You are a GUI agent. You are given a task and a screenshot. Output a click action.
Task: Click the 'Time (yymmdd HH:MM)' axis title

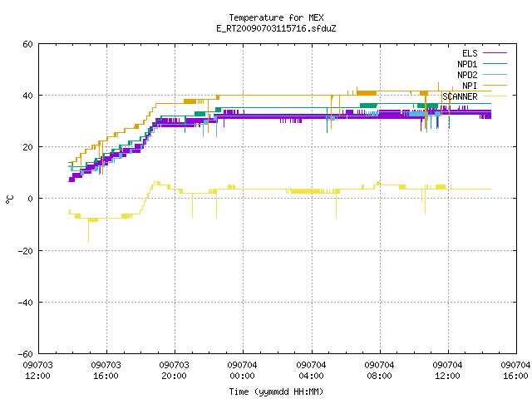click(x=276, y=392)
